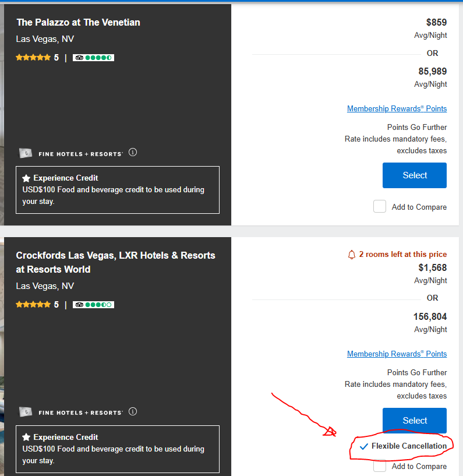463x476 pixels.
Task: Click the Palazzo five-star rating stars
Action: [x=33, y=58]
